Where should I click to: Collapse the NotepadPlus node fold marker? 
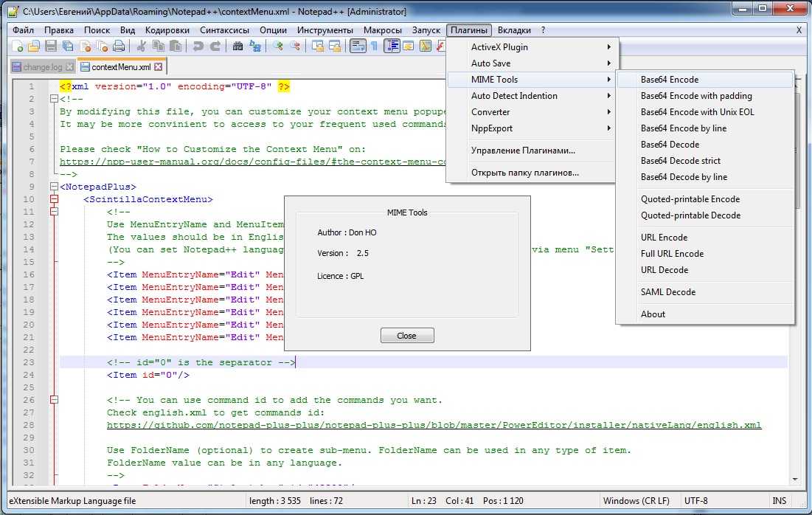[53, 187]
